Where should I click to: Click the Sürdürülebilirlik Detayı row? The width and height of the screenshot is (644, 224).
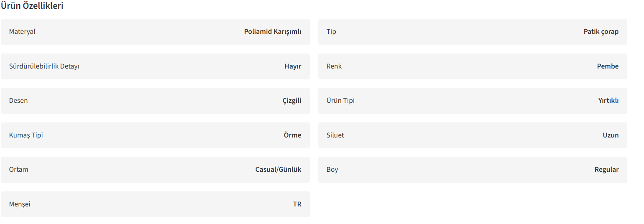(x=155, y=66)
